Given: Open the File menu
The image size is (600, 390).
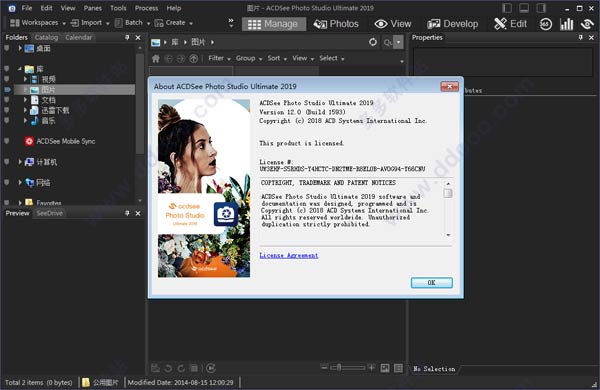Looking at the screenshot, I should point(27,8).
